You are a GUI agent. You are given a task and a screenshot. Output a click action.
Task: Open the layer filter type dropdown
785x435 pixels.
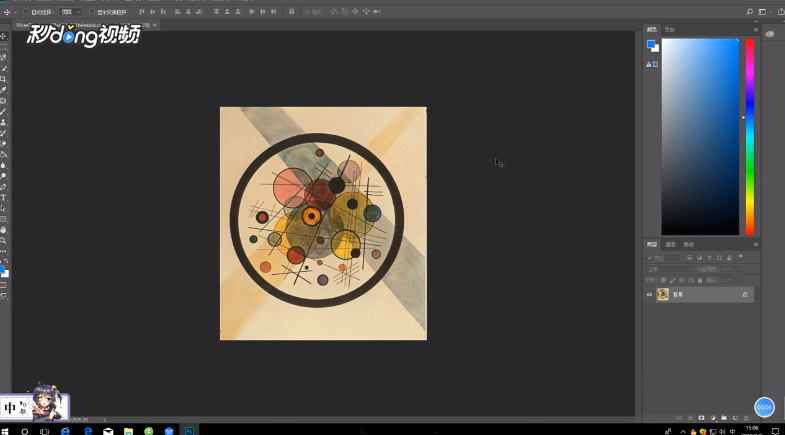(663, 258)
